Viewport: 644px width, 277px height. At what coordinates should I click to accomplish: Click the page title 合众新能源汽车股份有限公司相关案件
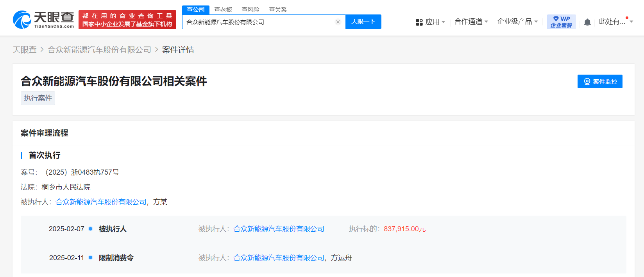(114, 81)
